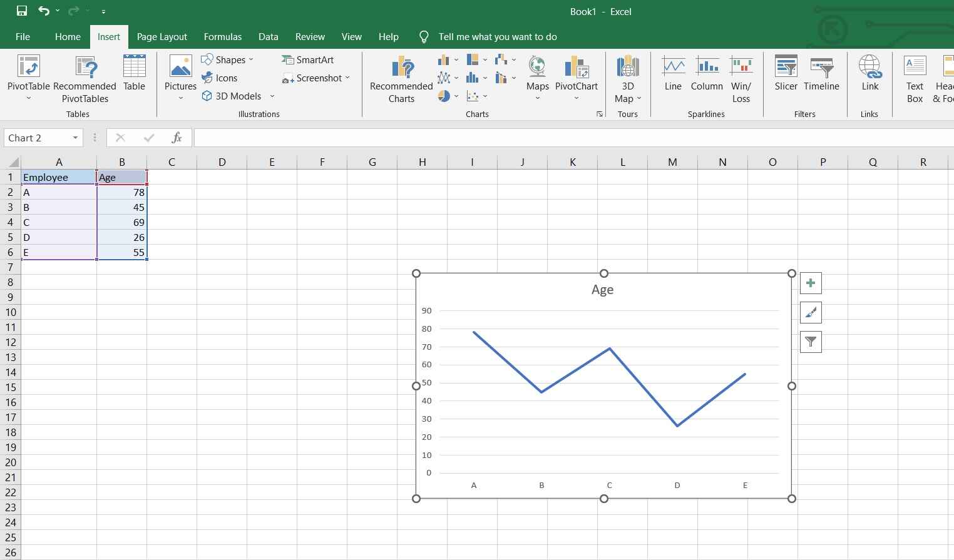
Task: Insert a Line sparkline
Action: pos(673,73)
